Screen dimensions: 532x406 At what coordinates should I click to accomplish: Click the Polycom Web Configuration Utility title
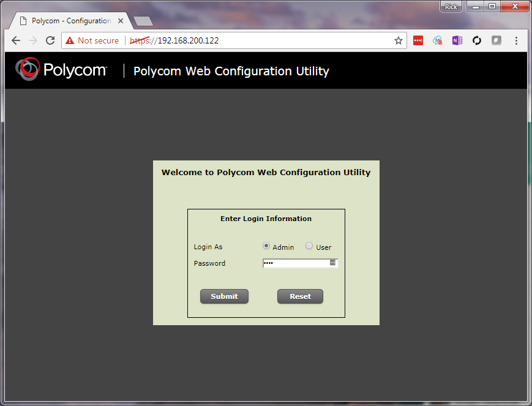(231, 71)
